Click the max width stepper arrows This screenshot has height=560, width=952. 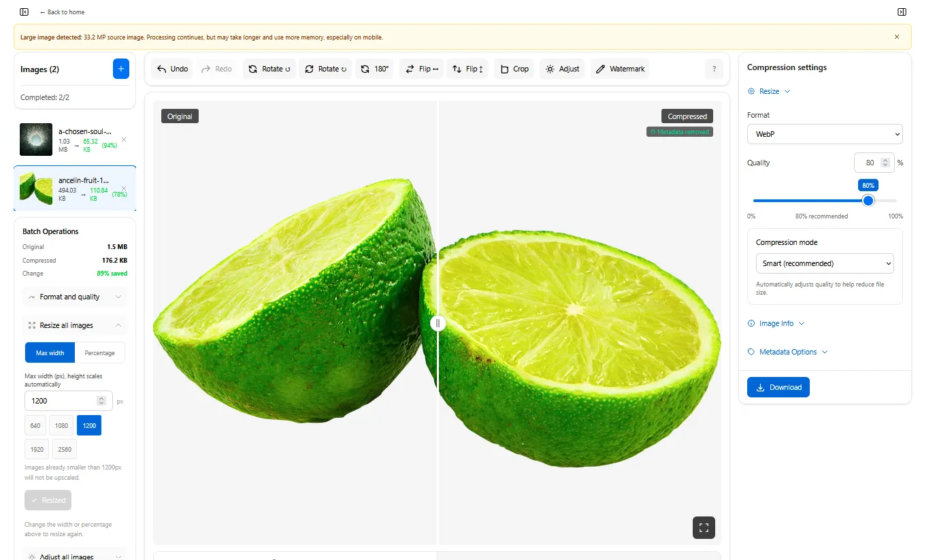(101, 401)
